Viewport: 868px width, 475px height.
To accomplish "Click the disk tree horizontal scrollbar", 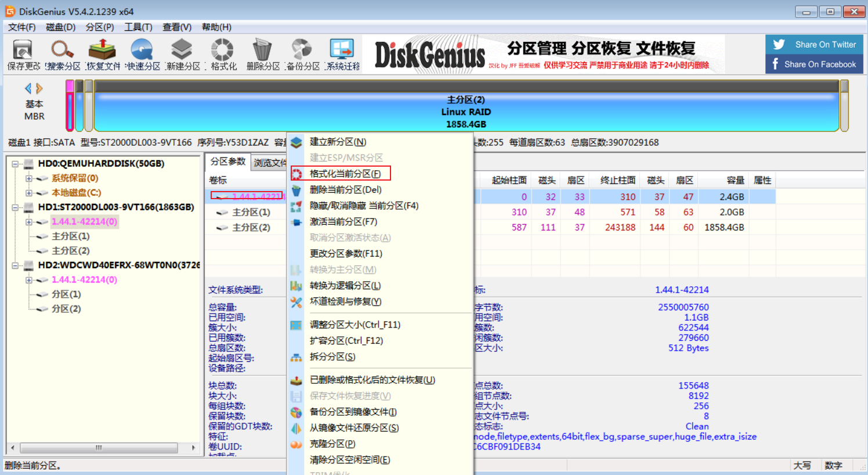I will [99, 448].
